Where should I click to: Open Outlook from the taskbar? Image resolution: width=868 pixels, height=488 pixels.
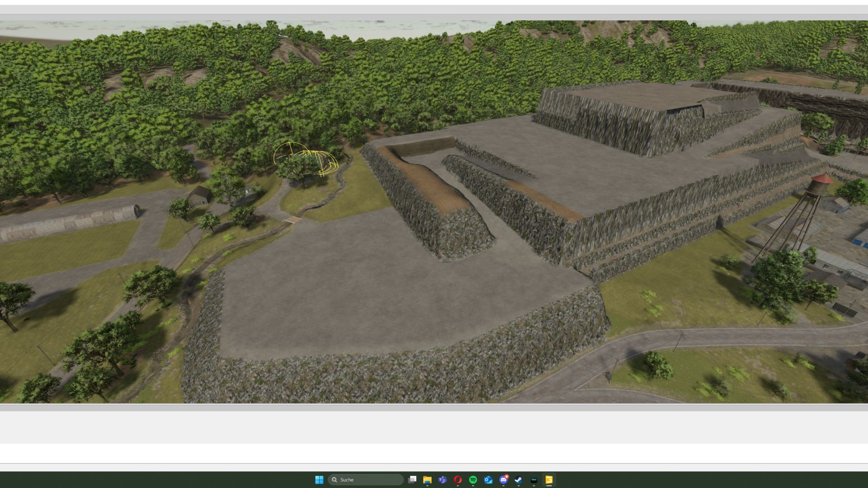click(x=488, y=479)
